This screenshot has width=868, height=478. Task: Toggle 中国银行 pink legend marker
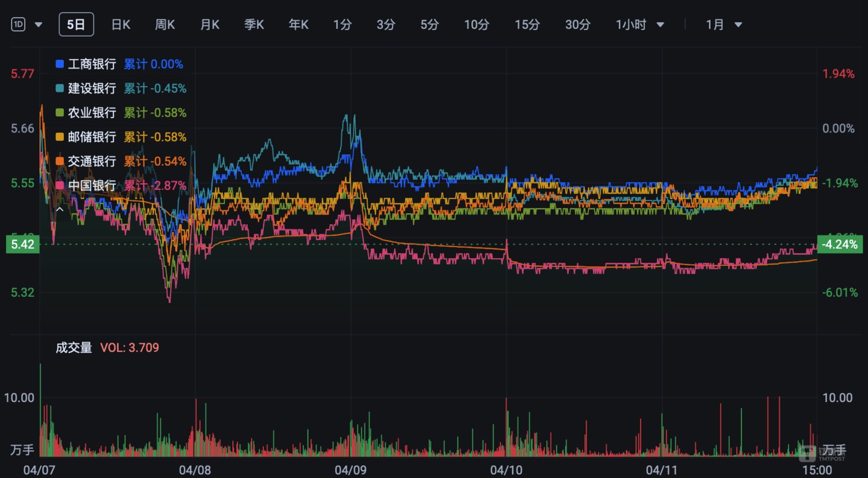coord(58,185)
